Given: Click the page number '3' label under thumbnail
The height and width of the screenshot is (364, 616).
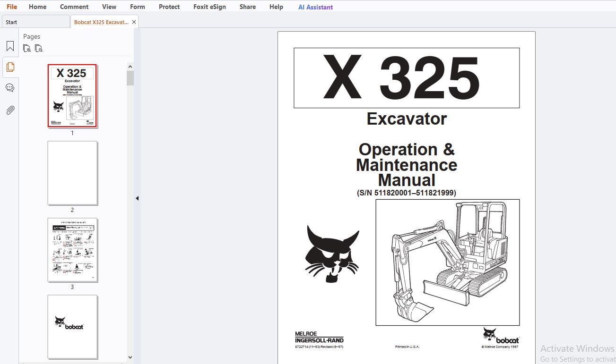Looking at the screenshot, I should tap(72, 287).
